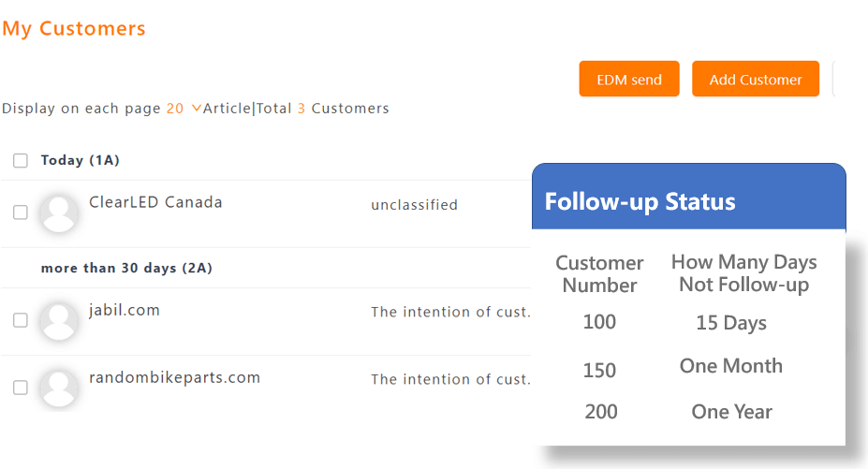Click jabil.com intention of customer text
Viewport: 868px width, 469px height.
pyautogui.click(x=450, y=313)
